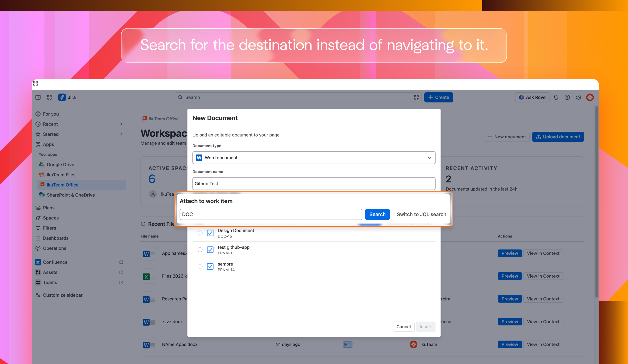Expand the Recent menu chevron

(121, 124)
